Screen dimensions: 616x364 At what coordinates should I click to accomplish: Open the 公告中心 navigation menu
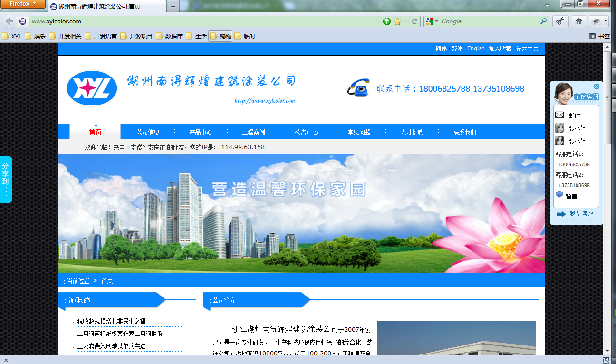(306, 132)
